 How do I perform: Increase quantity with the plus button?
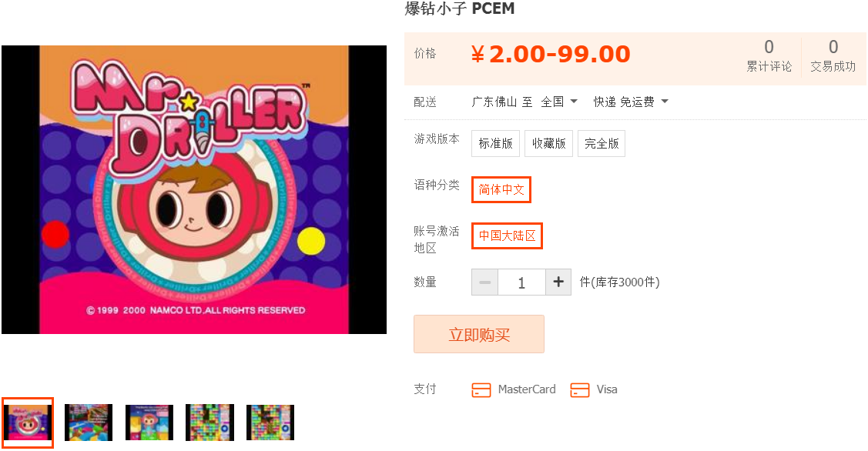pyautogui.click(x=558, y=282)
